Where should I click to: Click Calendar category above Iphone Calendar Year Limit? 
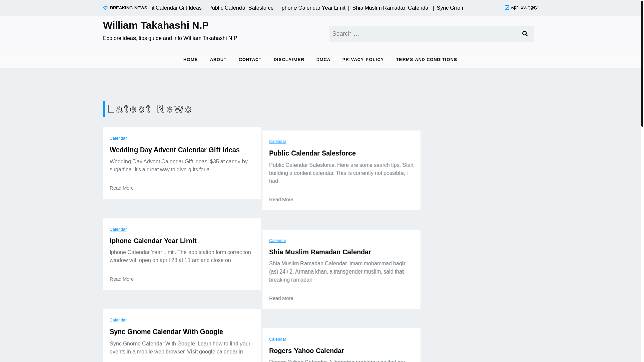pyautogui.click(x=118, y=230)
